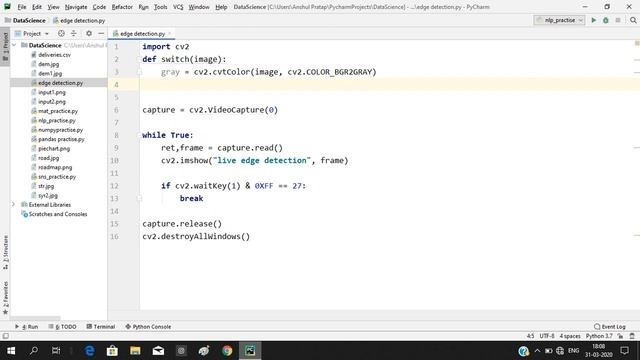Expand External Libraries node
This screenshot has height=360, width=640.
pos(13,204)
